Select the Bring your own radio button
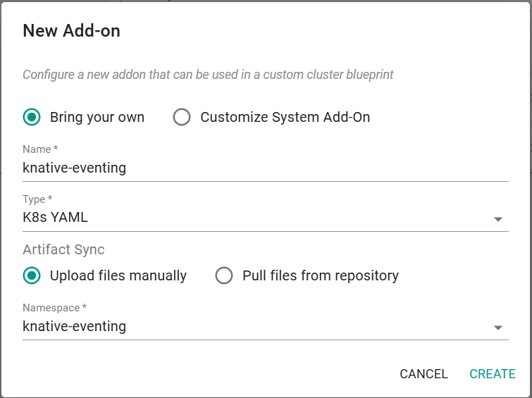This screenshot has height=398, width=532. click(32, 117)
